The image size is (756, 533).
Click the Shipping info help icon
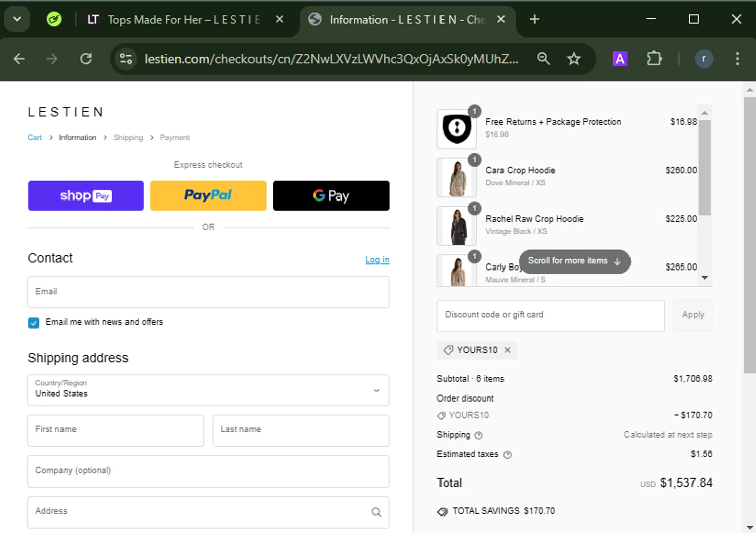click(478, 435)
